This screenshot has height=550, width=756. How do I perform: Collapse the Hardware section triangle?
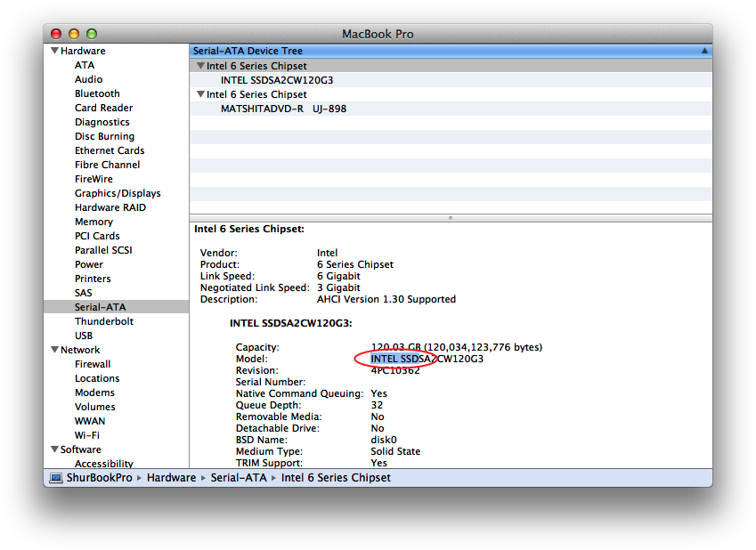54,51
